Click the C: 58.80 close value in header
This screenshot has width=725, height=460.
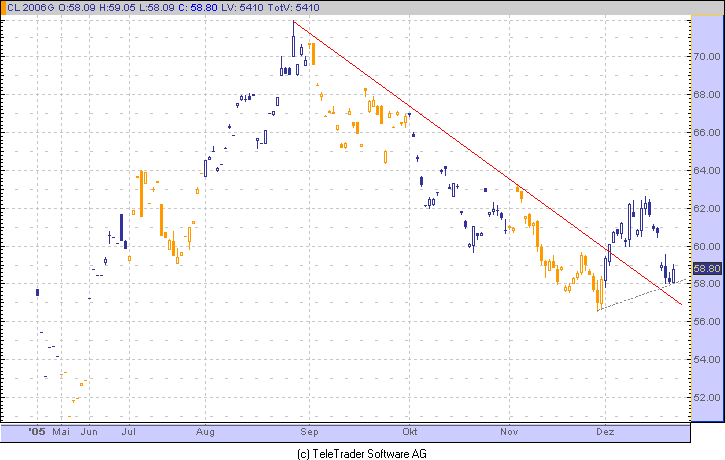coord(198,8)
